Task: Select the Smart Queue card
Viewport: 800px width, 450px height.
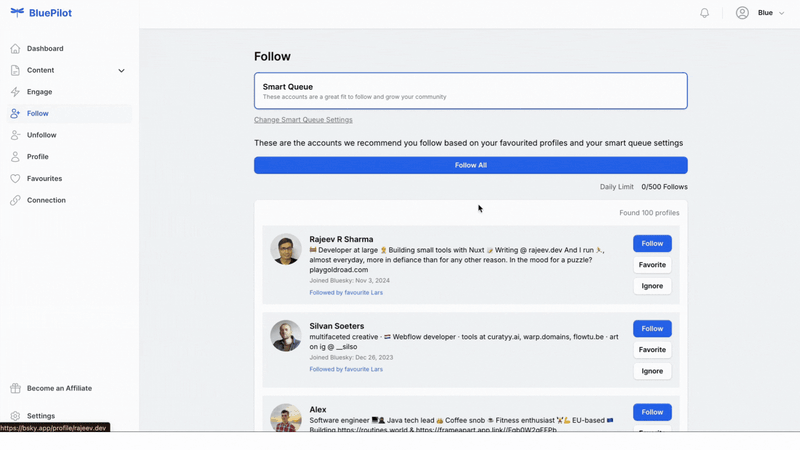Action: click(470, 91)
